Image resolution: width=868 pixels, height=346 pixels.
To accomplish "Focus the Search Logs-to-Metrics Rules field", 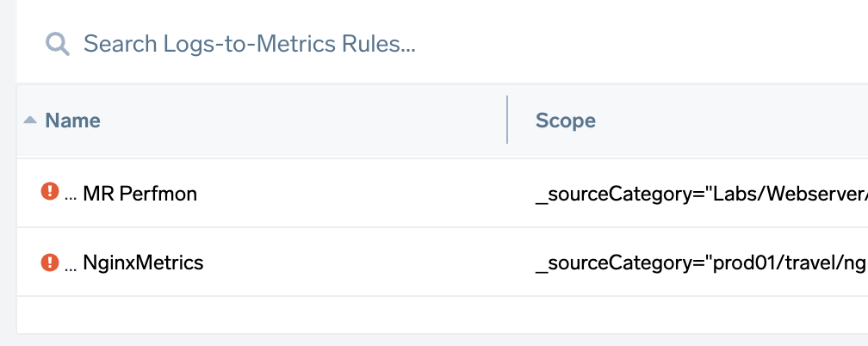I will pyautogui.click(x=250, y=44).
